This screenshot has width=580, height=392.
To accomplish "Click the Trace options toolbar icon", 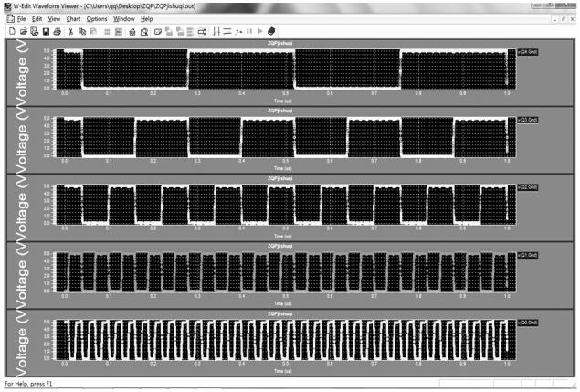I will pyautogui.click(x=202, y=32).
